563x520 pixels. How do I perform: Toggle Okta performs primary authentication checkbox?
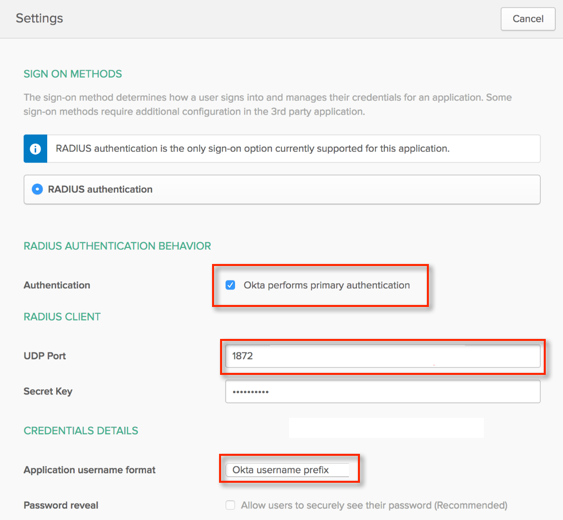230,285
